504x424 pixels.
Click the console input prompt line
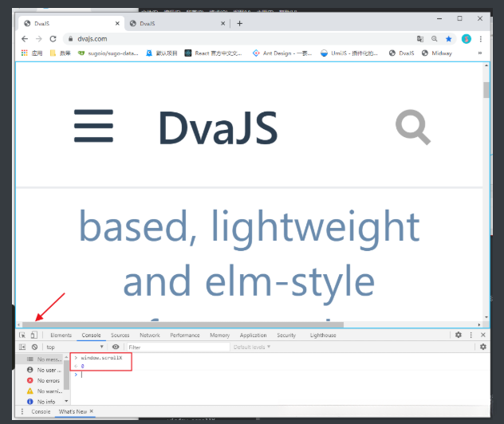click(x=280, y=375)
